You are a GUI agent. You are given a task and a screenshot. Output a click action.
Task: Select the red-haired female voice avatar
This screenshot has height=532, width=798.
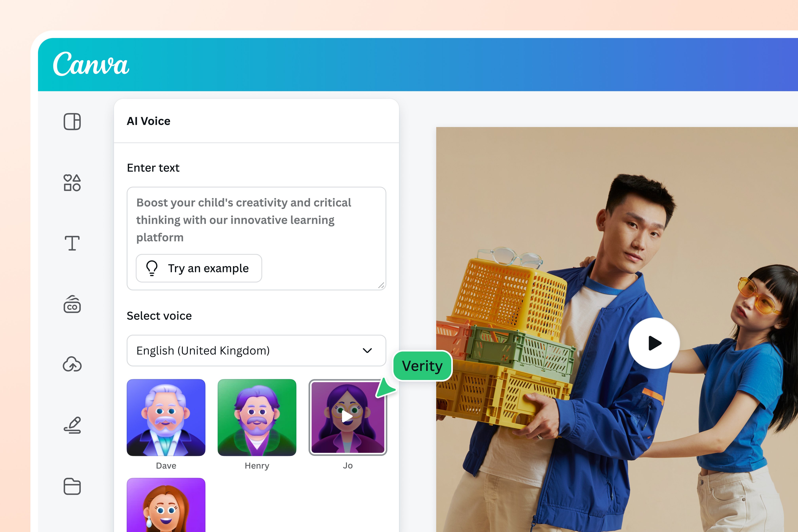pos(166,505)
